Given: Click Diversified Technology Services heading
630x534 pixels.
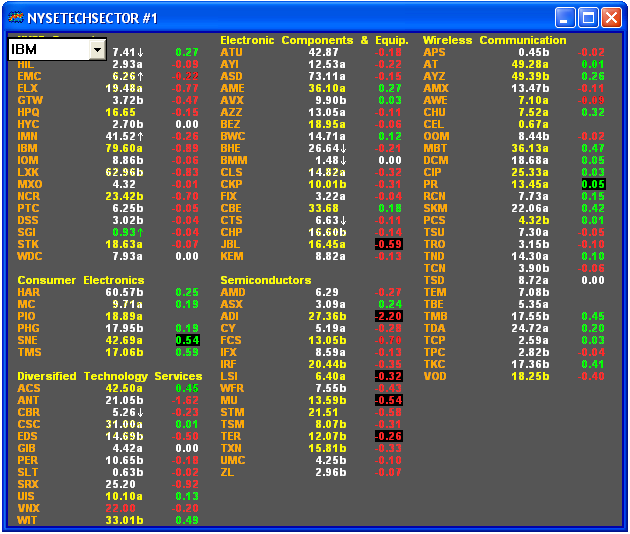Looking at the screenshot, I should [x=110, y=376].
